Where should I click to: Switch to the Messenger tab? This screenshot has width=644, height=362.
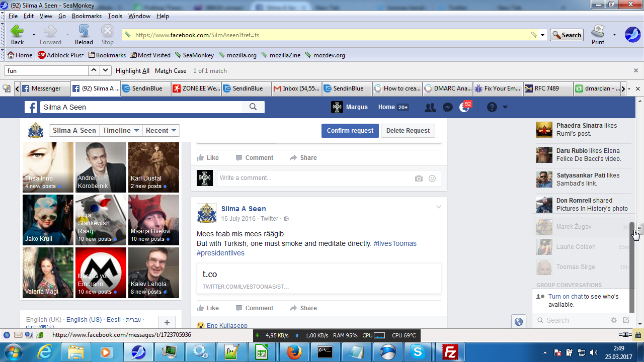(x=45, y=88)
